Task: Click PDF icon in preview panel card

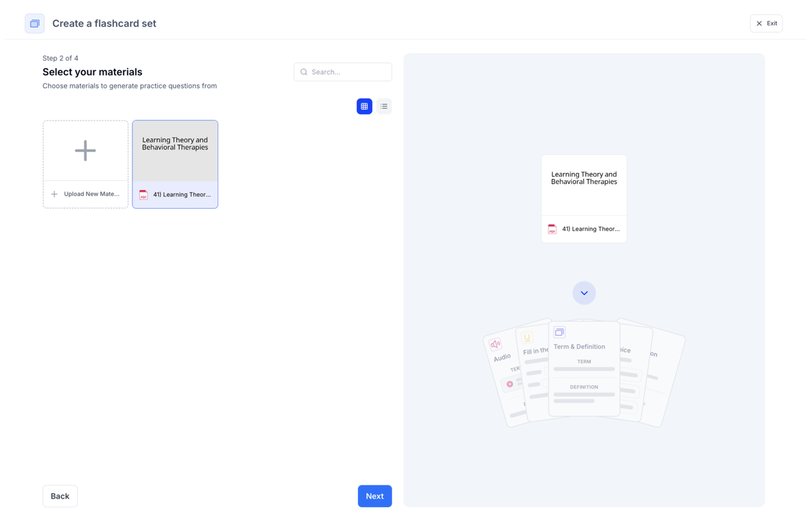Action: click(x=552, y=229)
